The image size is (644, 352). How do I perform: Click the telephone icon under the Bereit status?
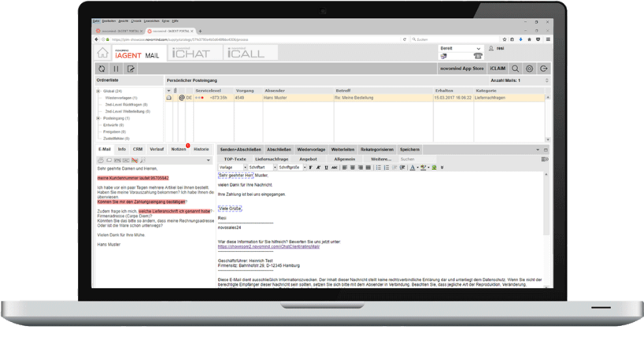click(478, 56)
